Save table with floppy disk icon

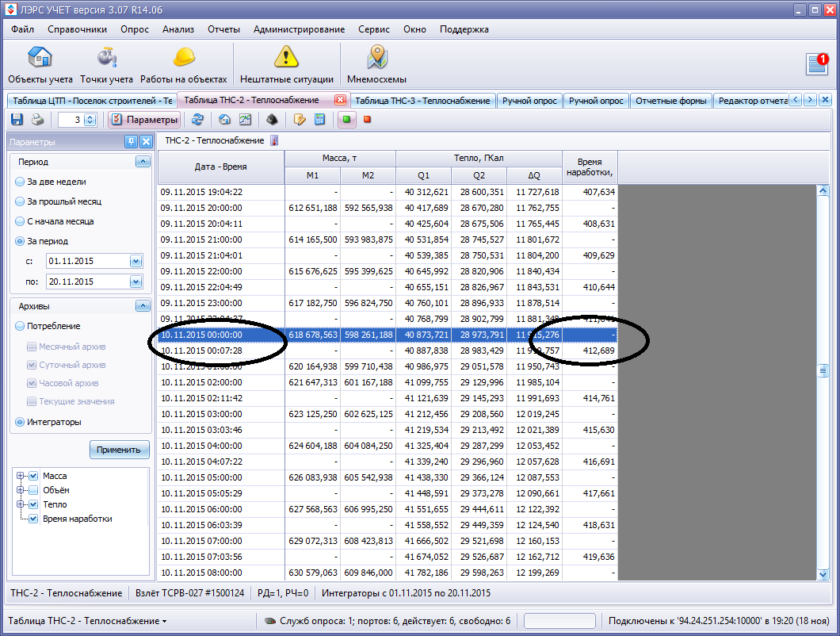pyautogui.click(x=17, y=120)
